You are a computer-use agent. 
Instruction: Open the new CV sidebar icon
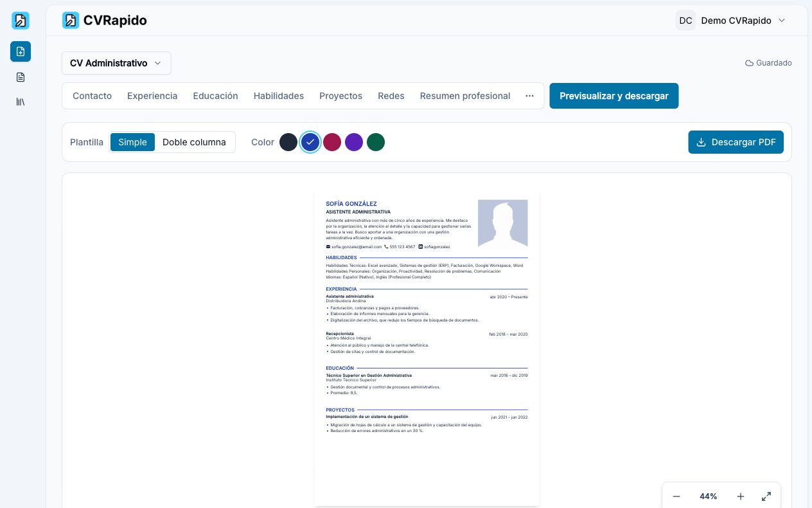[21, 51]
